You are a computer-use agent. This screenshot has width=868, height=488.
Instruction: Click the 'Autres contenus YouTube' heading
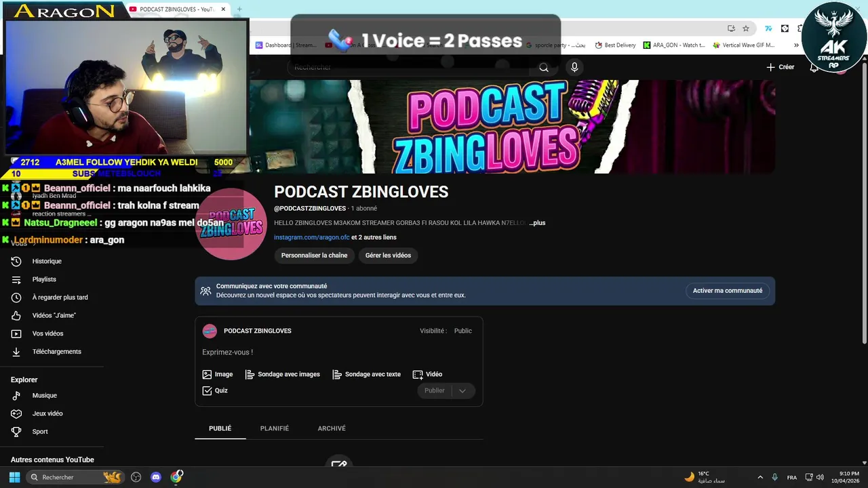pos(52,460)
